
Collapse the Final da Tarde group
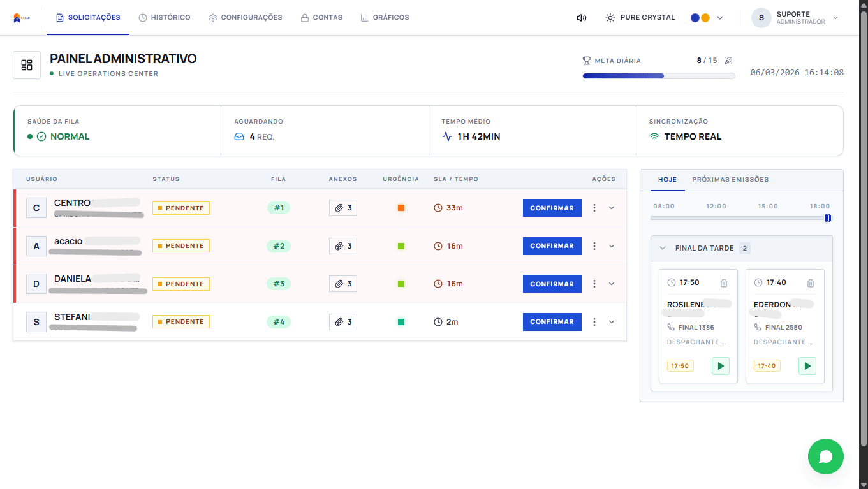663,248
